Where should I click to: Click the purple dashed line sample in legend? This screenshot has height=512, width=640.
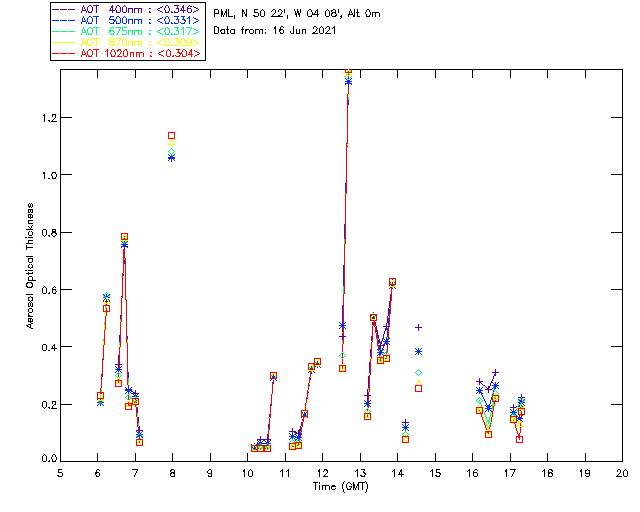[64, 9]
